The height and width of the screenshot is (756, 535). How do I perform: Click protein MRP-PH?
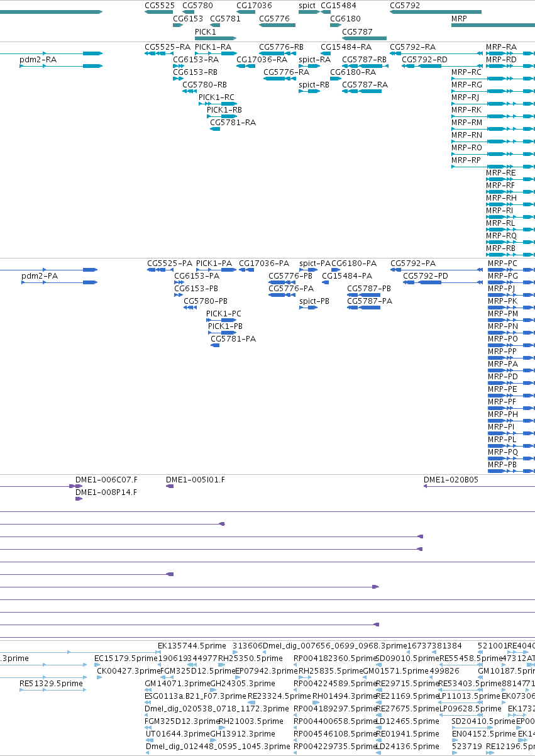[503, 414]
